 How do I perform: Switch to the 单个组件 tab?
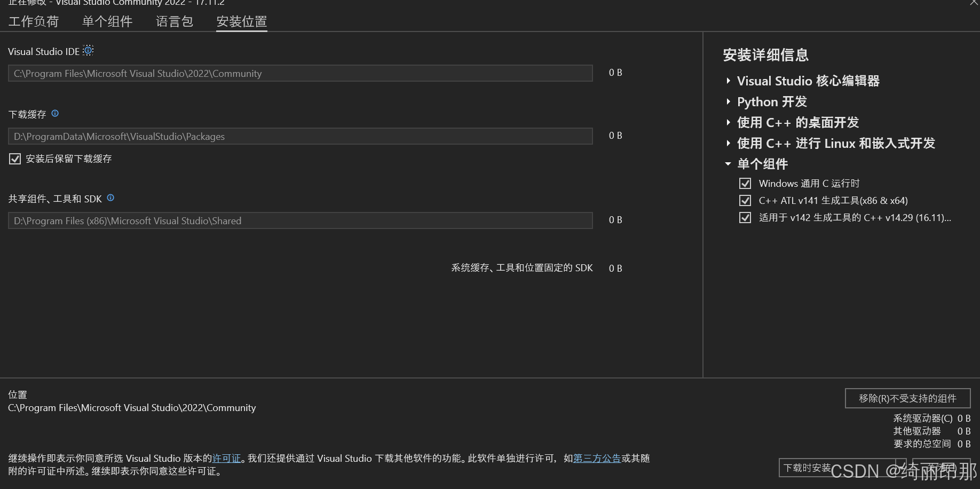pos(107,21)
